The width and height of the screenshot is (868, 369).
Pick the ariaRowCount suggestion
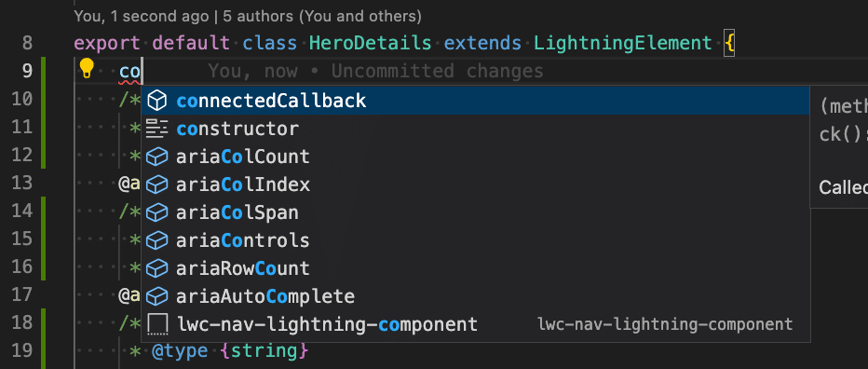point(476,268)
